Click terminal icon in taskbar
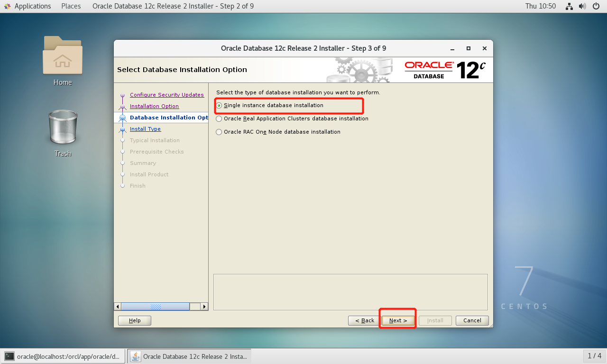 tap(9, 356)
